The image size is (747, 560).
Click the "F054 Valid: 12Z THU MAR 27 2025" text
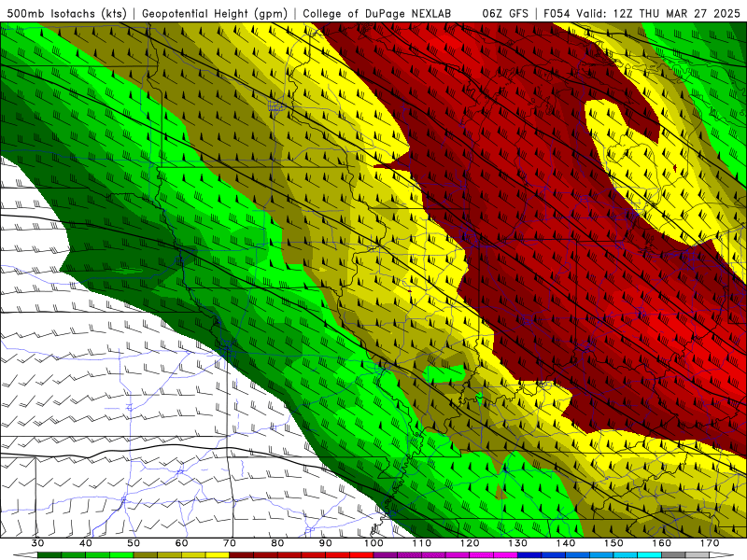[x=641, y=14]
